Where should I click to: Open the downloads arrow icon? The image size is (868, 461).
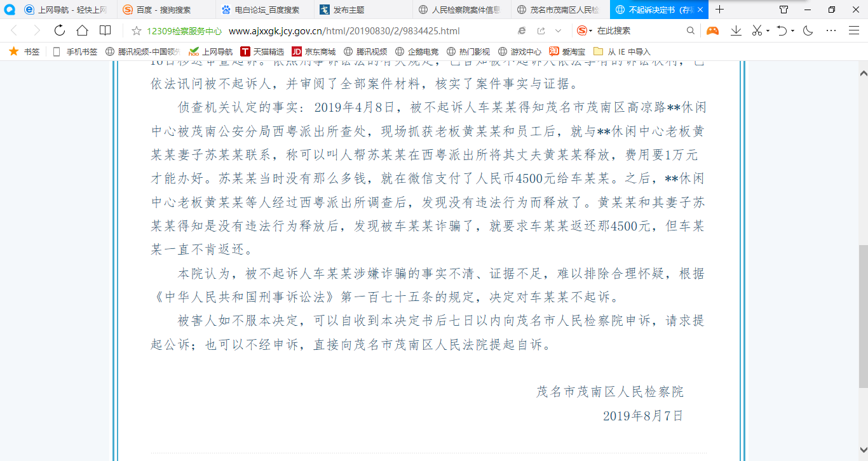pyautogui.click(x=736, y=30)
